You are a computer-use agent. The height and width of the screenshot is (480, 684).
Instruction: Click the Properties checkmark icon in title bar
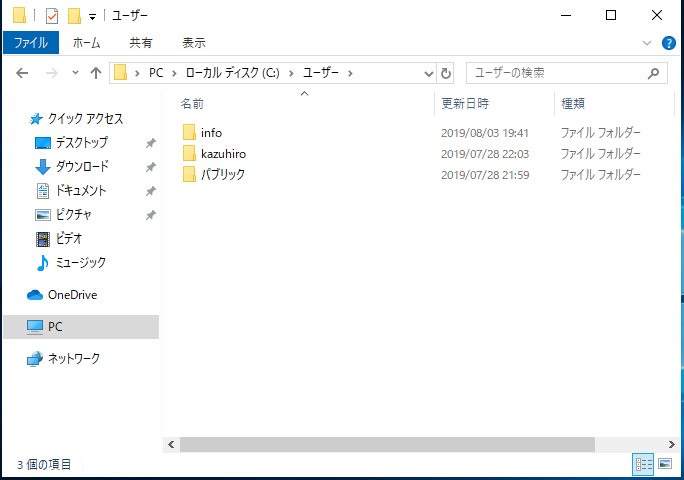click(x=52, y=15)
